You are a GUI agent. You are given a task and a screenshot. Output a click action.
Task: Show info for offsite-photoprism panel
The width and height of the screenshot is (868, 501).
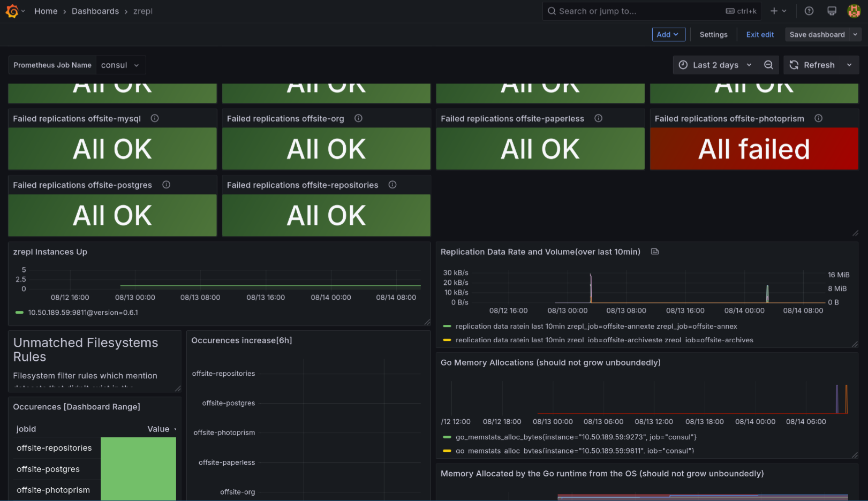tap(818, 118)
